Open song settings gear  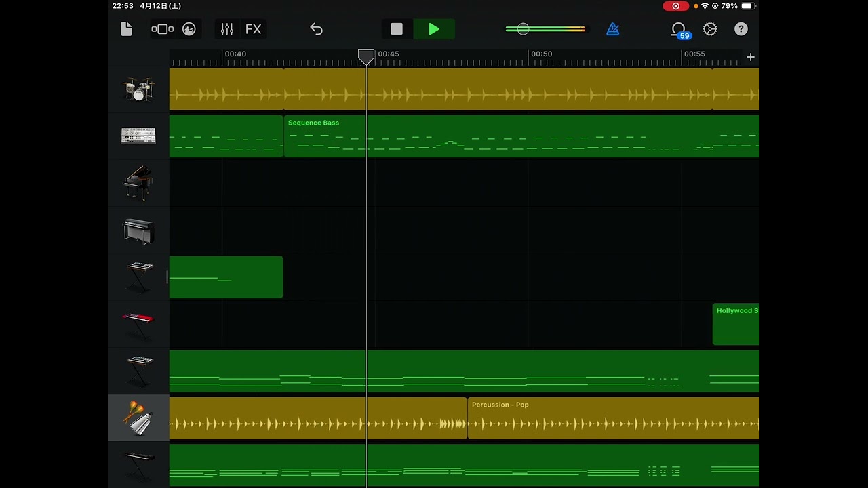tap(710, 29)
